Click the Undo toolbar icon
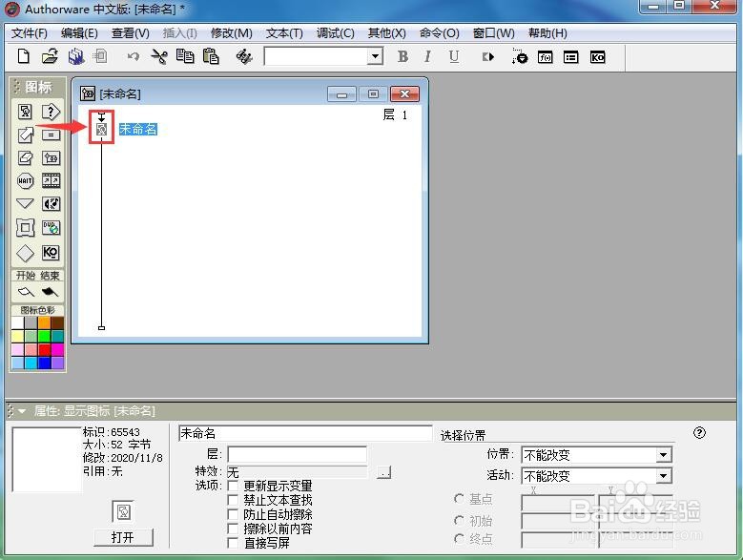This screenshot has height=560, width=743. 134,57
